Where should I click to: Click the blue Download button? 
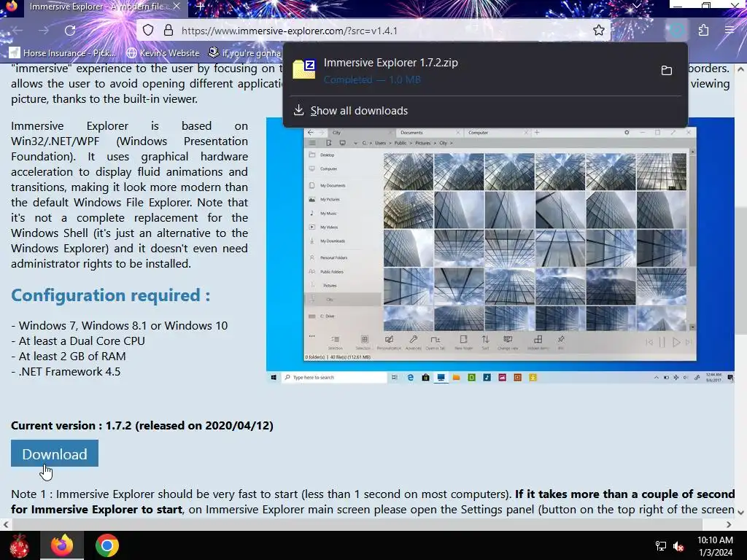tap(55, 454)
